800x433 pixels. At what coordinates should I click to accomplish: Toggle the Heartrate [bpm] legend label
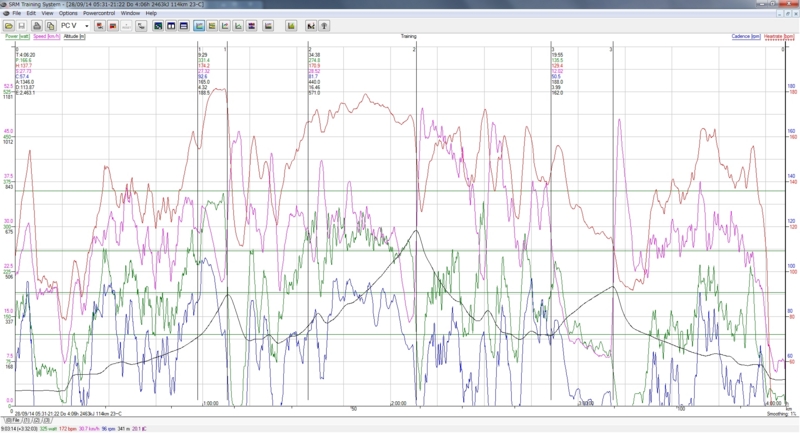click(779, 37)
